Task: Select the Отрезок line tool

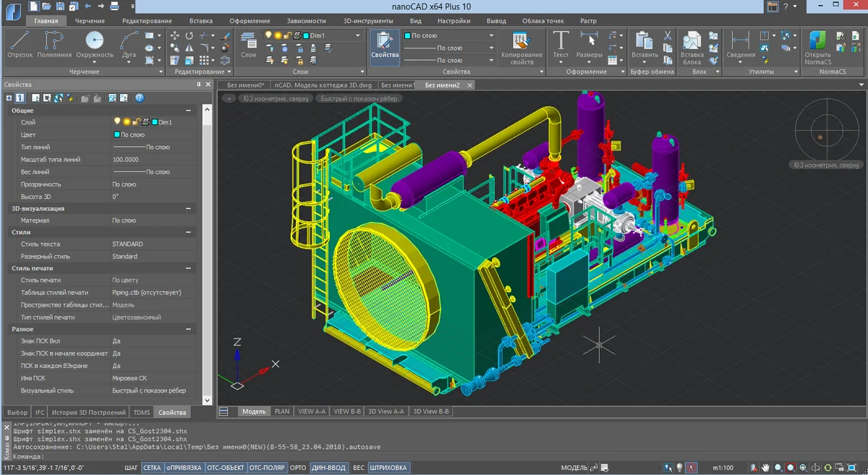Action: [20, 45]
